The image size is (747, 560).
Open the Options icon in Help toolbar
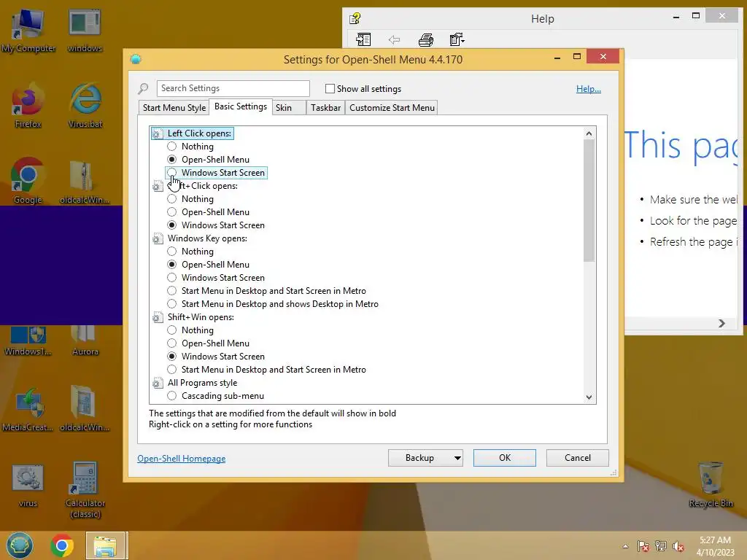point(457,39)
